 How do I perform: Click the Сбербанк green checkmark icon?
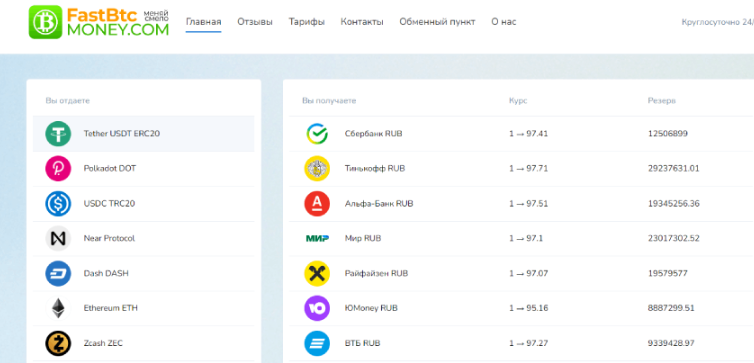pyautogui.click(x=317, y=134)
